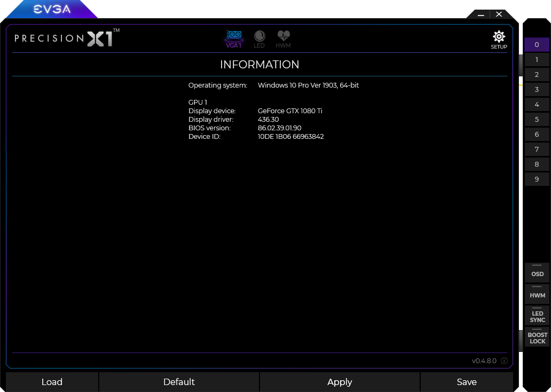551x392 pixels.
Task: Click the Device ID: label
Action: click(x=204, y=136)
